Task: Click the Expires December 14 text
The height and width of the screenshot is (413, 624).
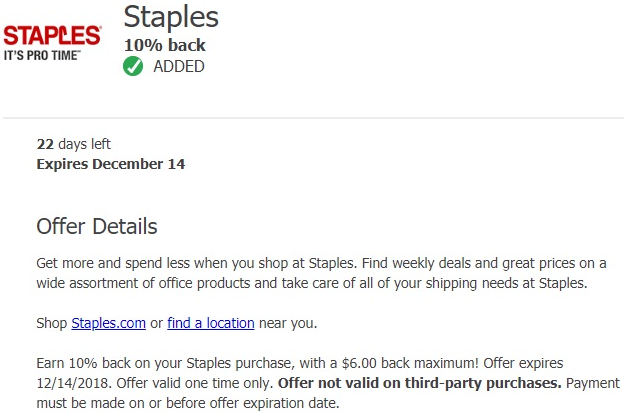Action: [x=111, y=164]
